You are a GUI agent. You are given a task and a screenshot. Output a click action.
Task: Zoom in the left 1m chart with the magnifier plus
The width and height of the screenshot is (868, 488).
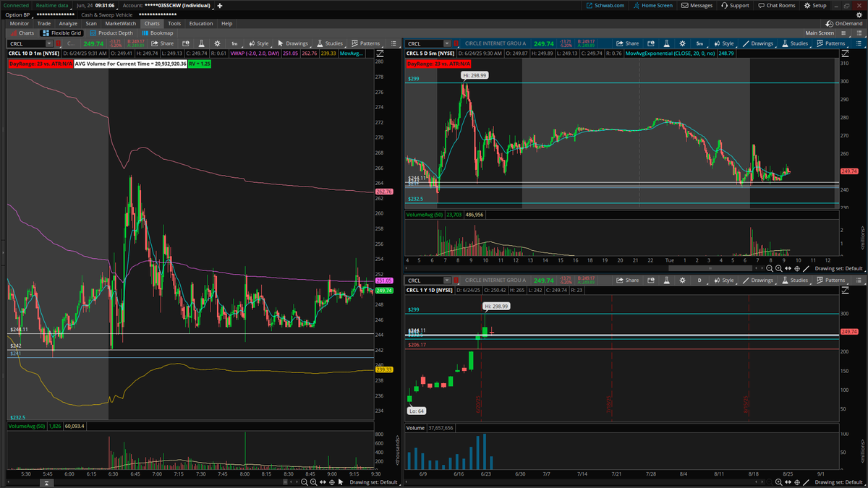(314, 482)
